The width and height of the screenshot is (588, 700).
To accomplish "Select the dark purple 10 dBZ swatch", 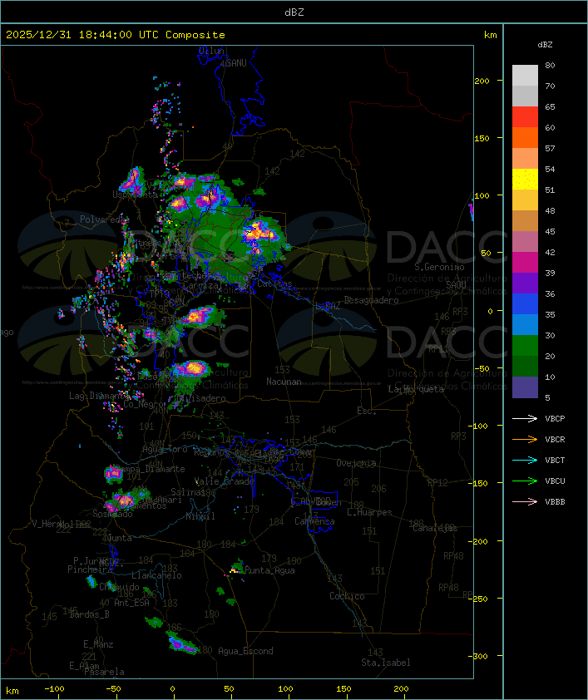I will click(x=525, y=387).
